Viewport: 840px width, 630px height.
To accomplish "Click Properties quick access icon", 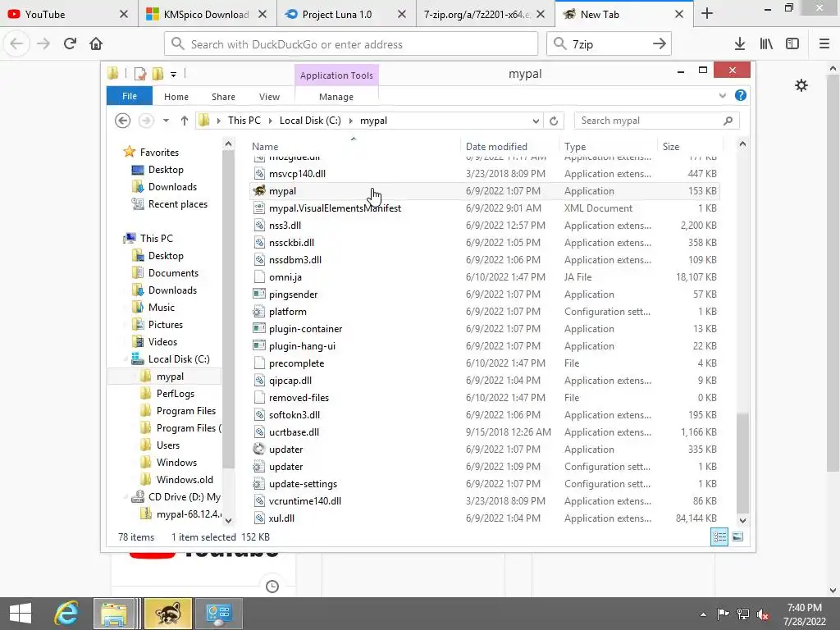I will coord(139,73).
